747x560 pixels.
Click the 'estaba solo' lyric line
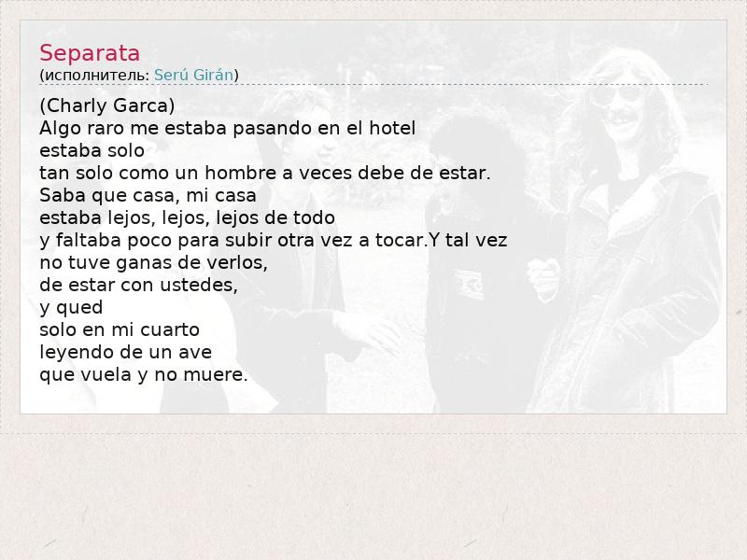(x=92, y=150)
